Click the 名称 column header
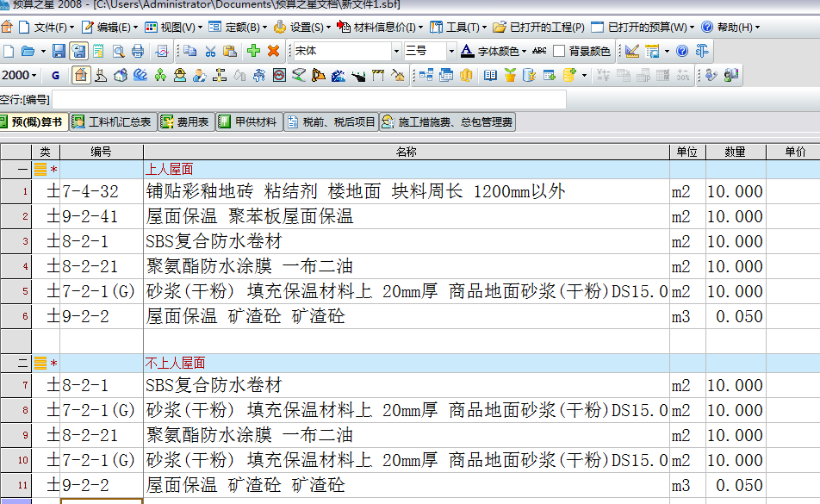This screenshot has height=504, width=820. click(407, 152)
